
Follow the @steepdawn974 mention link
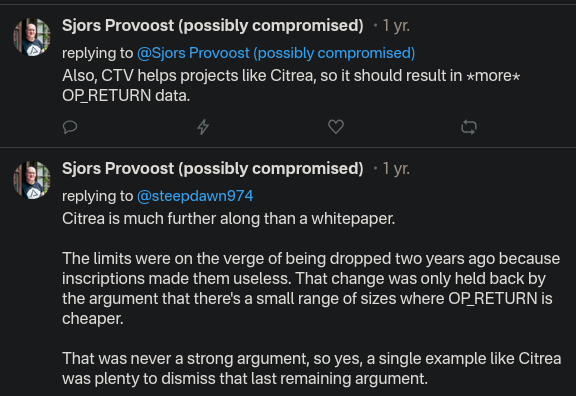[x=195, y=196]
